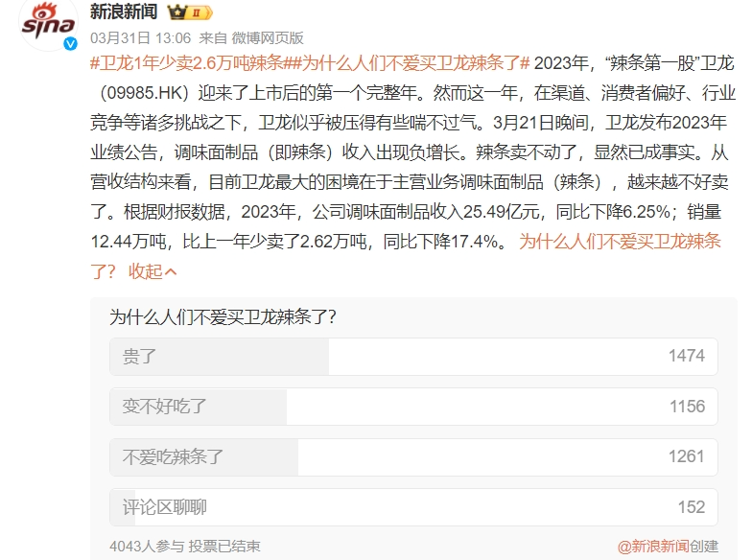Select poll option 变不好吃了
The image size is (752, 560).
click(x=413, y=407)
